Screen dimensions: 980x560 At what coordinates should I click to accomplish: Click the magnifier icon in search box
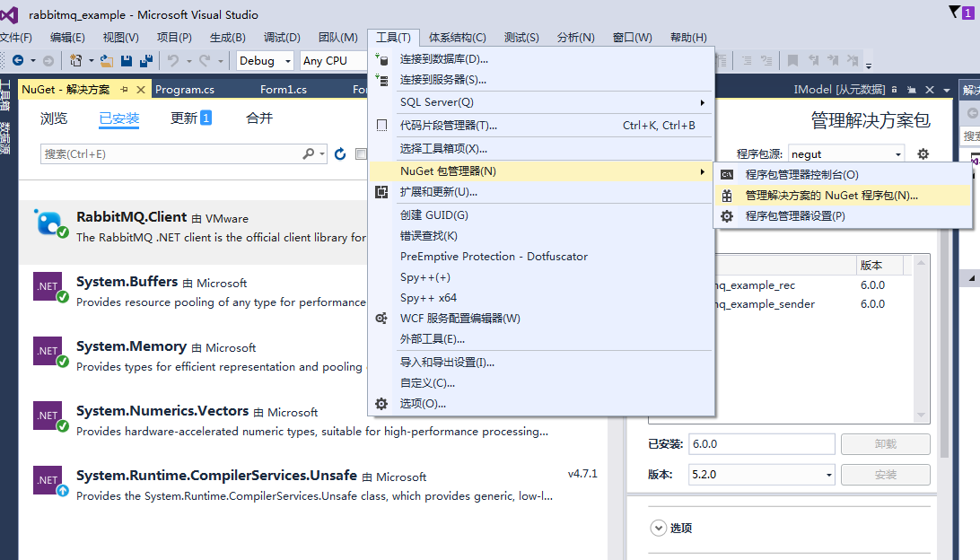(308, 153)
